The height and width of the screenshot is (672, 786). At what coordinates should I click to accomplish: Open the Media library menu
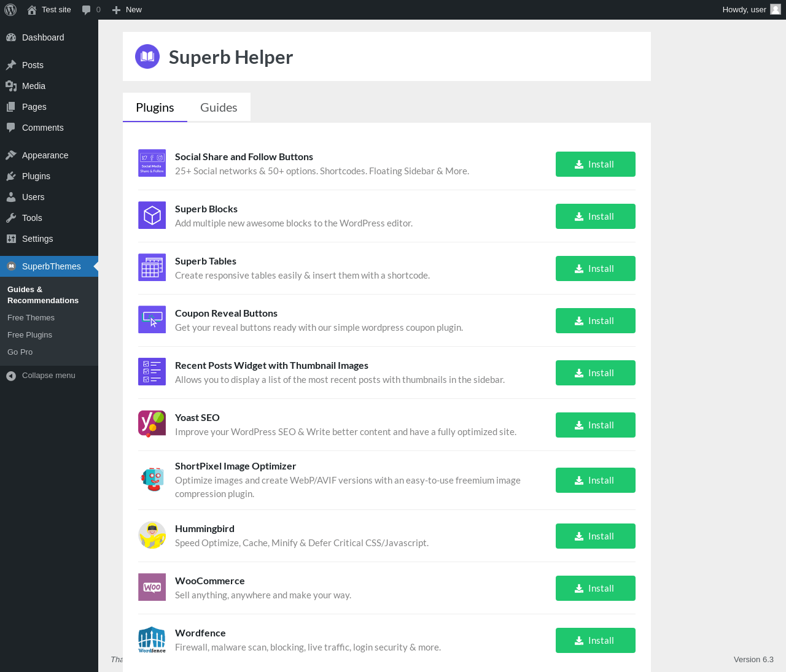click(49, 86)
